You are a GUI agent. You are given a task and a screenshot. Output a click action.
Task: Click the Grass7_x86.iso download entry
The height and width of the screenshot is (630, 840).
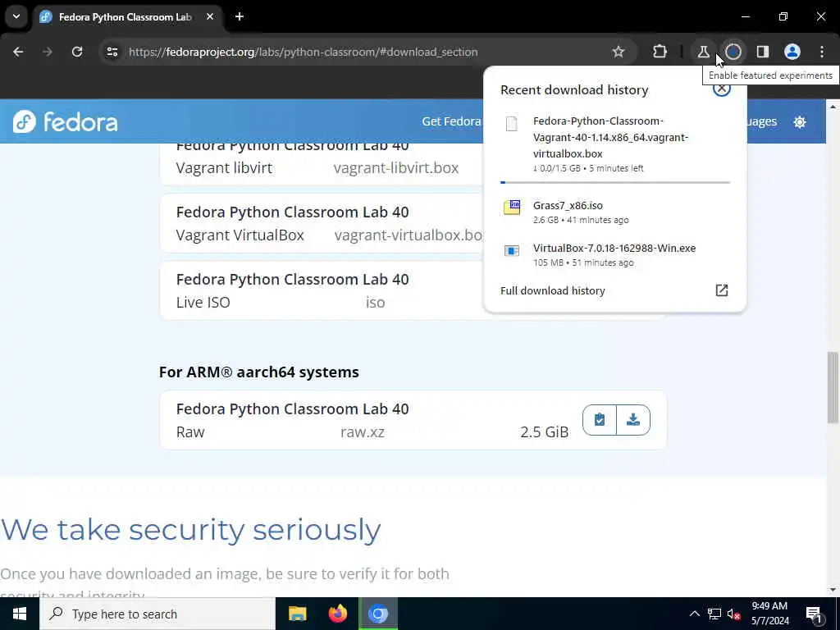point(615,212)
